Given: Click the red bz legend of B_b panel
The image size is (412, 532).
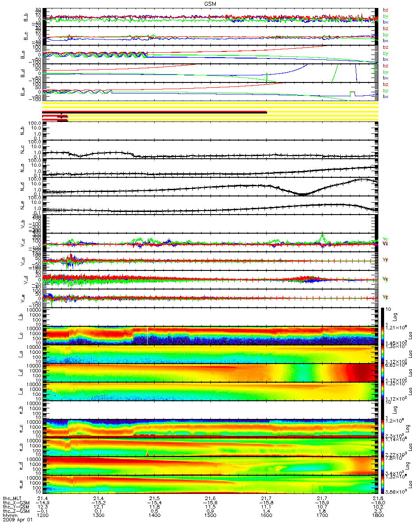Looking at the screenshot, I should [x=385, y=10].
